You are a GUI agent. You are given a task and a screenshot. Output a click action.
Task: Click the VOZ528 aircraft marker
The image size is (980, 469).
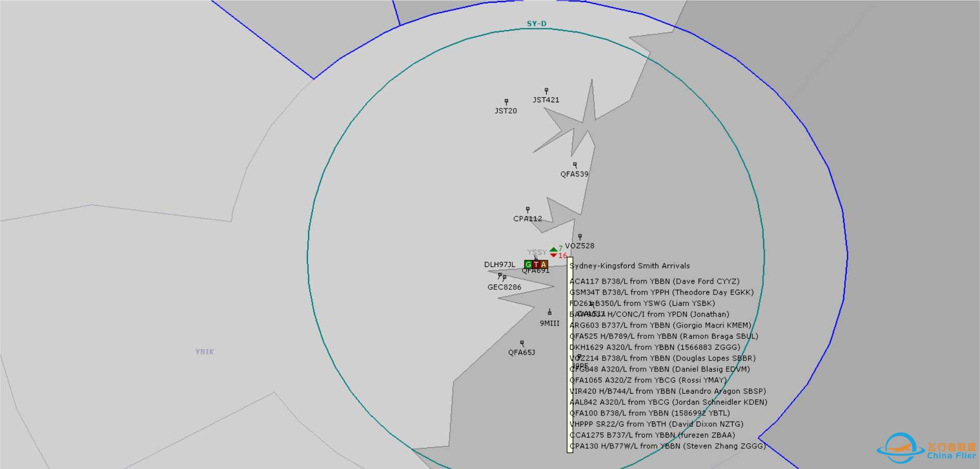click(x=580, y=237)
